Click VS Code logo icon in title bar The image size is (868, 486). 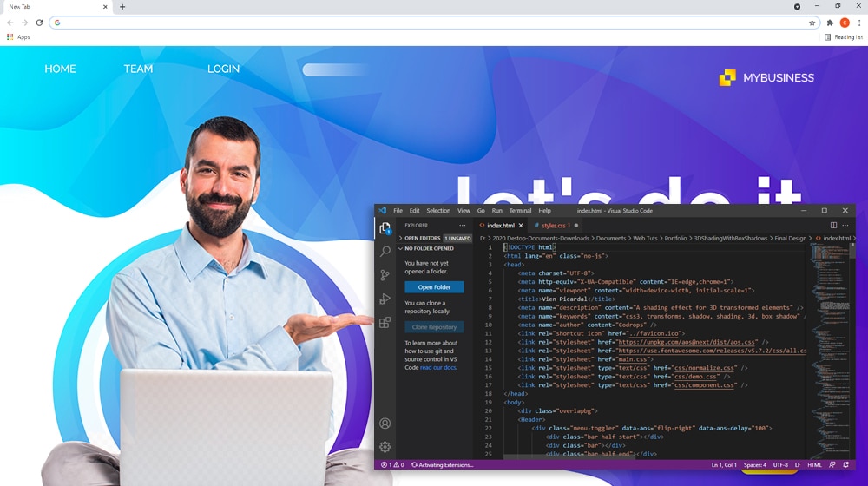pos(382,210)
